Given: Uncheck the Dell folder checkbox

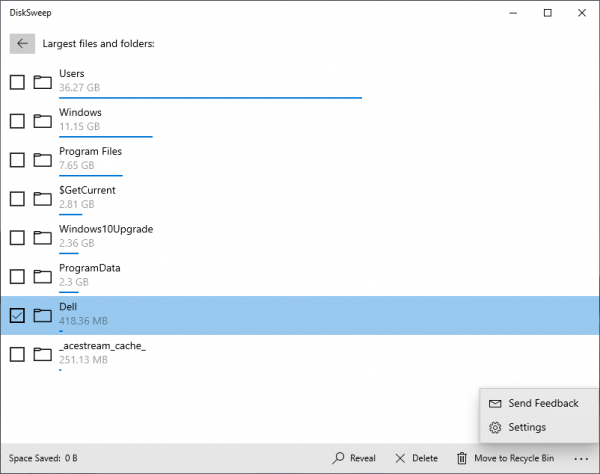Looking at the screenshot, I should click(17, 316).
